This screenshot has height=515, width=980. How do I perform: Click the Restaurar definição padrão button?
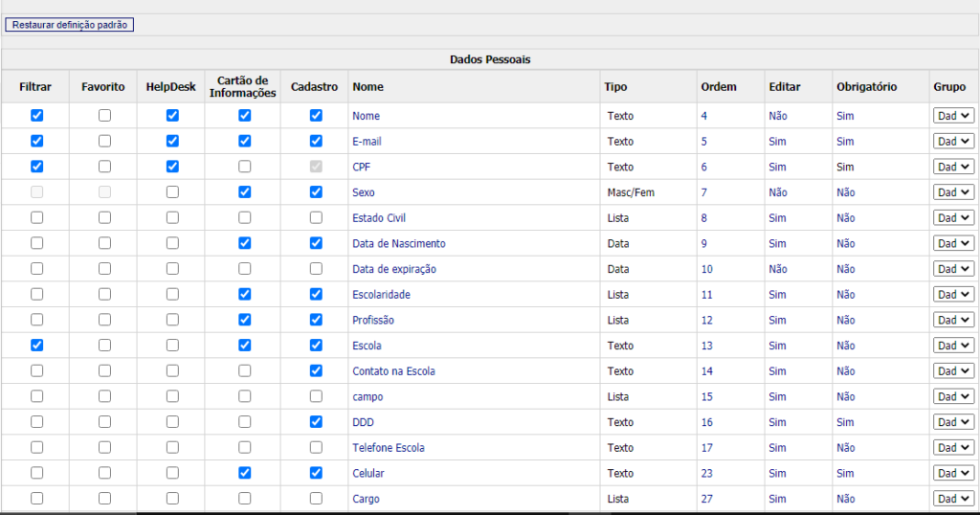(69, 25)
